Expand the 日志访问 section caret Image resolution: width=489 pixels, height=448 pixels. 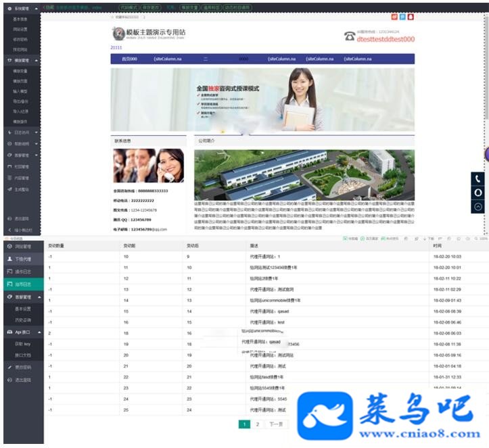pos(36,132)
